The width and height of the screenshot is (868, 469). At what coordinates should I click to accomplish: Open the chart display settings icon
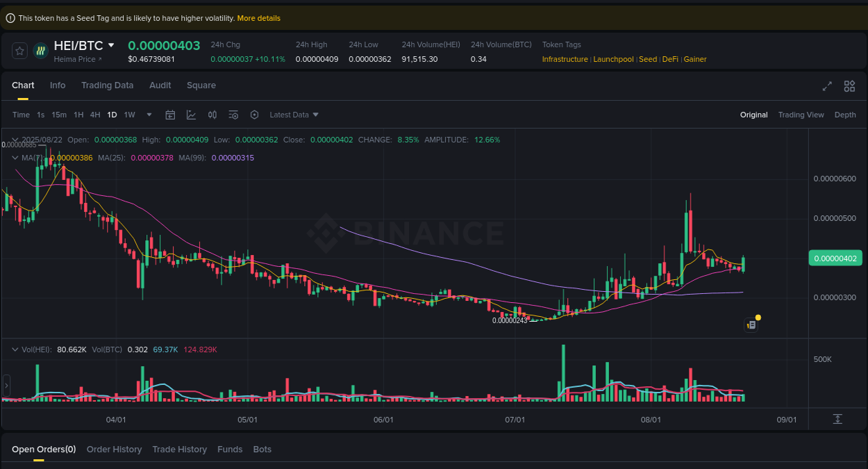233,115
